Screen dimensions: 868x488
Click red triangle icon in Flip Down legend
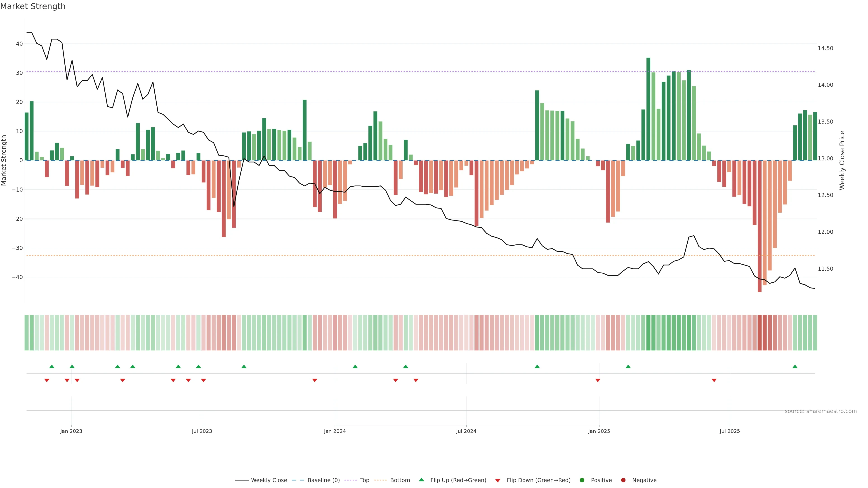pyautogui.click(x=497, y=481)
